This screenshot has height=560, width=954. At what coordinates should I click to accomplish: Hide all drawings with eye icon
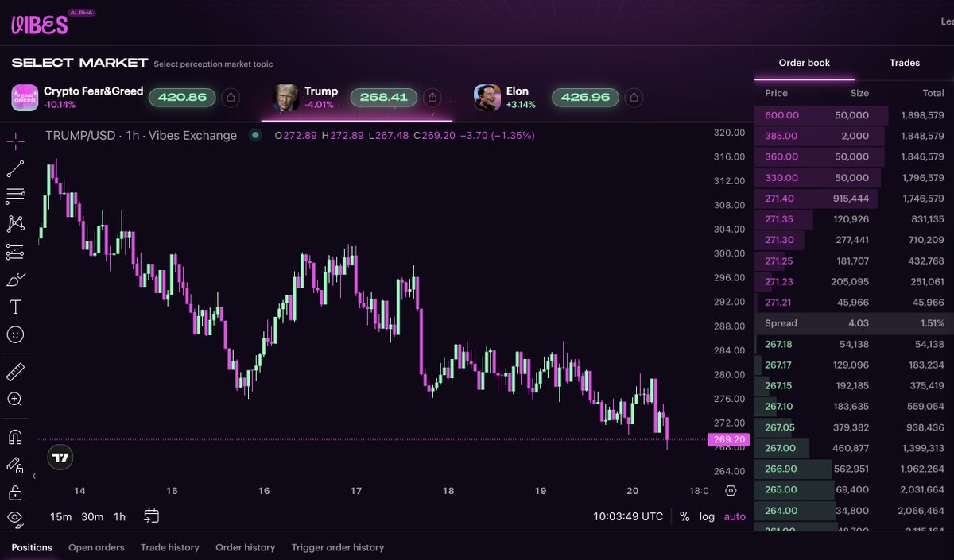[x=15, y=518]
